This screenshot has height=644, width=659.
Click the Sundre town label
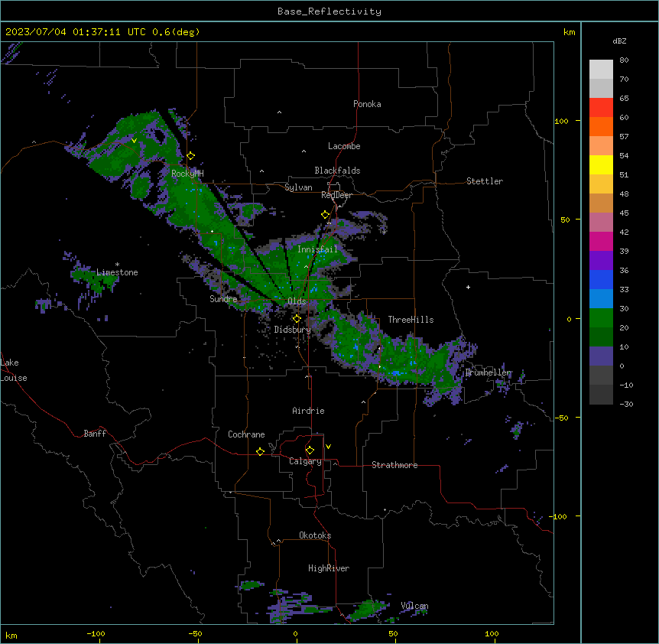[223, 299]
